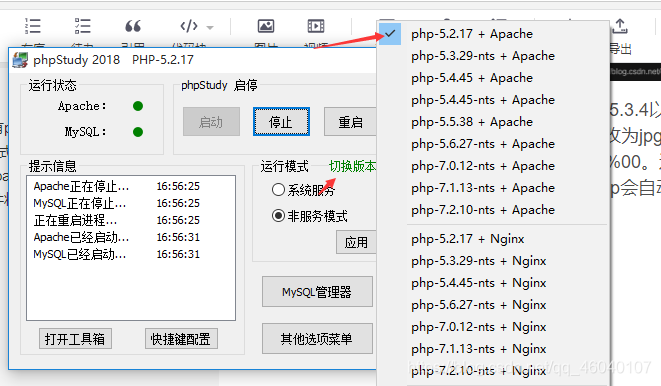Click the 切换版本 switch version link

(352, 166)
